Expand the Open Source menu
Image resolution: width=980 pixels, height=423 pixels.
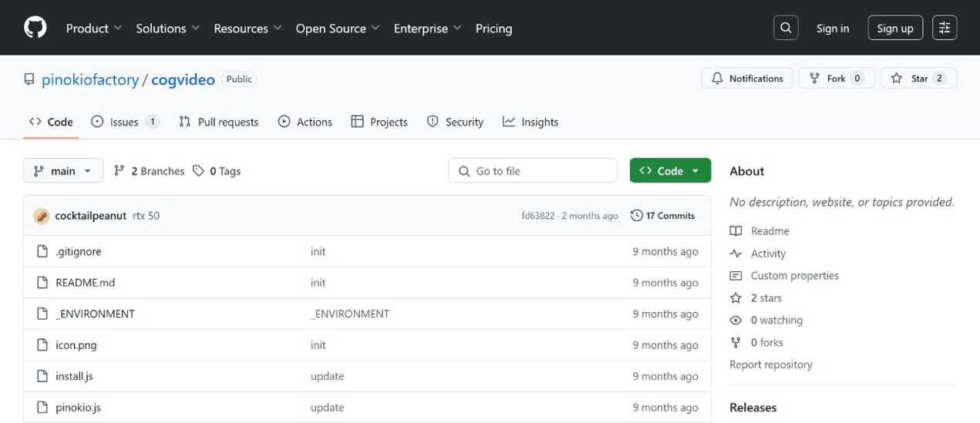pyautogui.click(x=338, y=29)
